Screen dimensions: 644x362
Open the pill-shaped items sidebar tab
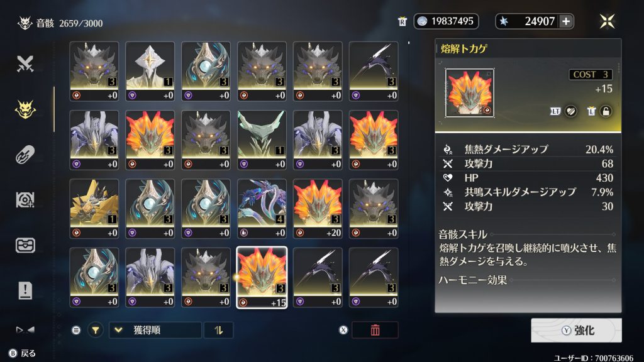[25, 155]
